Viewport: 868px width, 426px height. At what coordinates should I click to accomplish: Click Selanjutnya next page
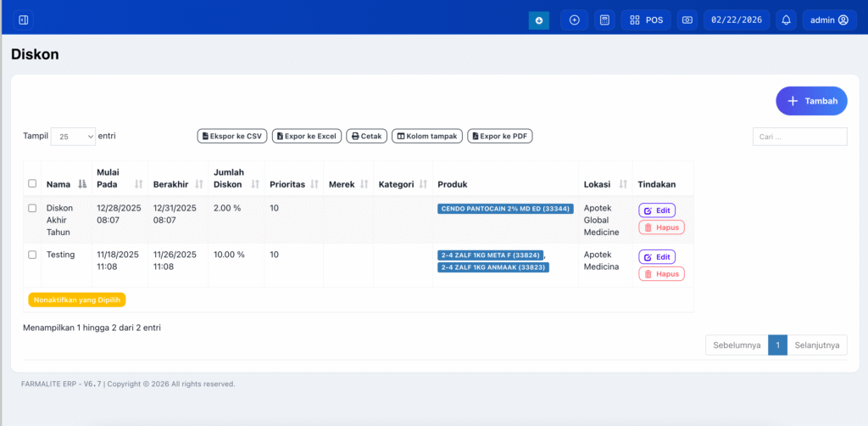click(817, 345)
